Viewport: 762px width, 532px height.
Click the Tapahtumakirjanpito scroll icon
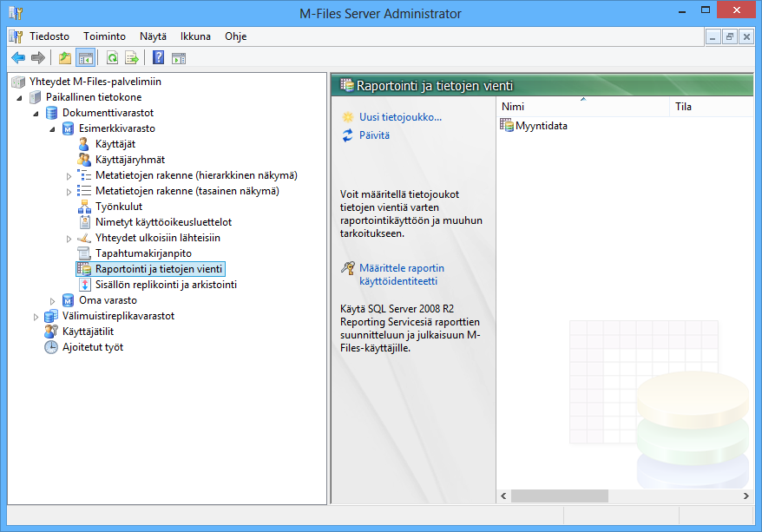pyautogui.click(x=84, y=253)
